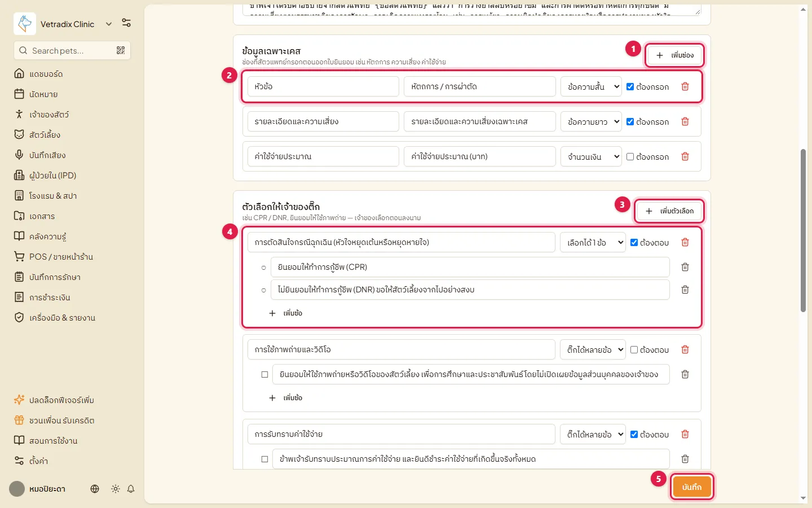Screen dimensions: 812x508
Task: Switch language with the globe icon
Action: click(95, 489)
